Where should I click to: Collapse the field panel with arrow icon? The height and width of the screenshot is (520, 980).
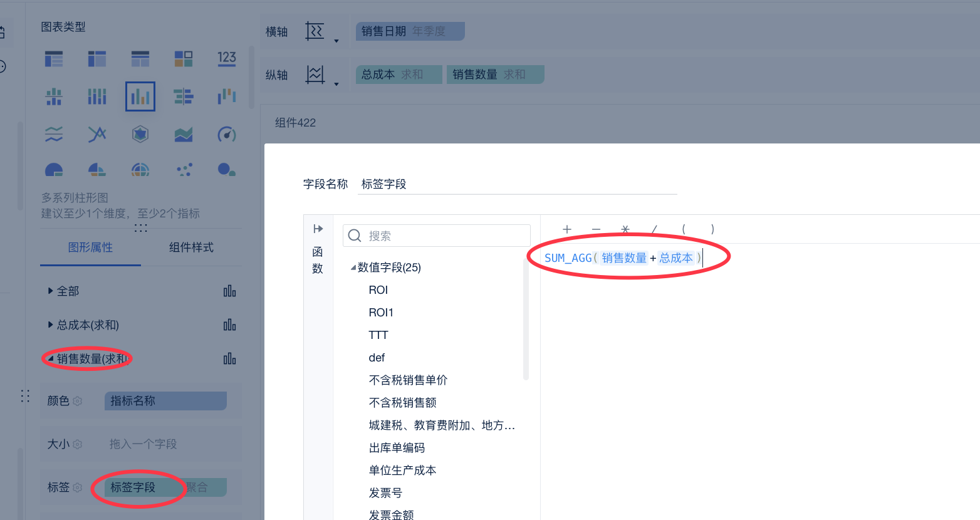(318, 229)
